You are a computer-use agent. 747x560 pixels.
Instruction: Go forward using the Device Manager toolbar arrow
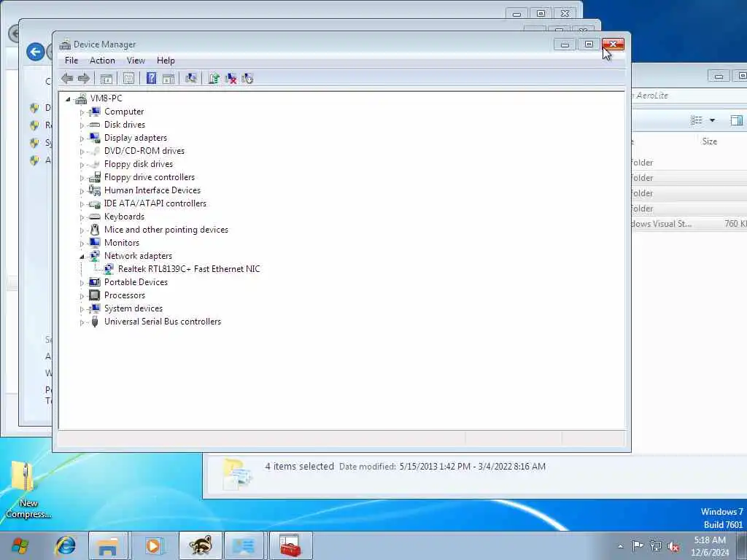pyautogui.click(x=84, y=79)
